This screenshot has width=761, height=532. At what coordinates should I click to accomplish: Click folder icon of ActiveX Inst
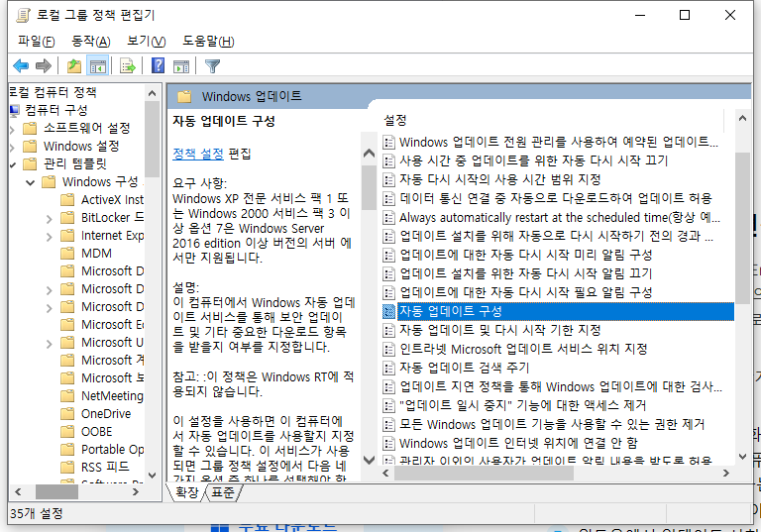pyautogui.click(x=67, y=199)
